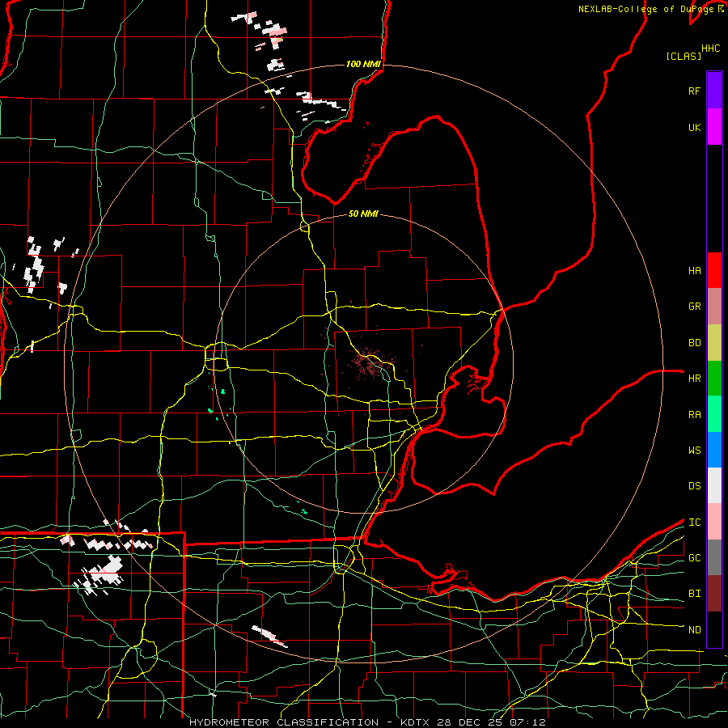Viewport: 728px width, 728px height.
Task: Click the DS legend label
Action: coord(694,486)
